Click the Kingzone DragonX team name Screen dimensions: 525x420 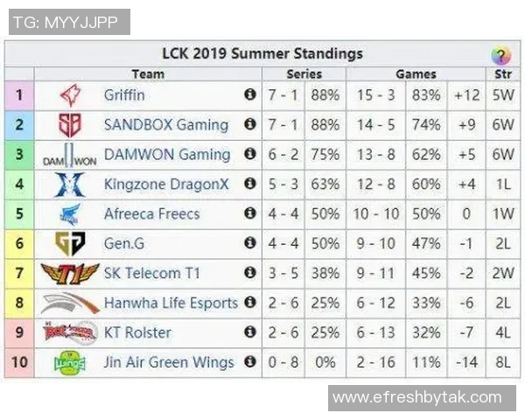coord(166,184)
